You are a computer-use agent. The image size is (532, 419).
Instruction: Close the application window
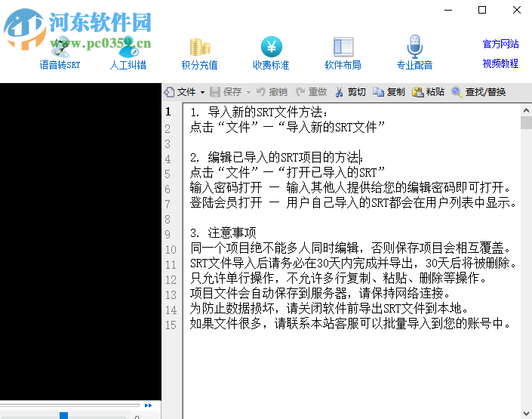(x=517, y=10)
